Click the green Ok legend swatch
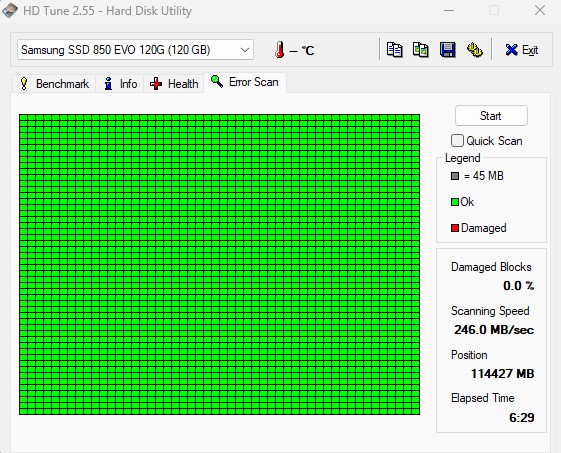561x453 pixels. (x=455, y=202)
